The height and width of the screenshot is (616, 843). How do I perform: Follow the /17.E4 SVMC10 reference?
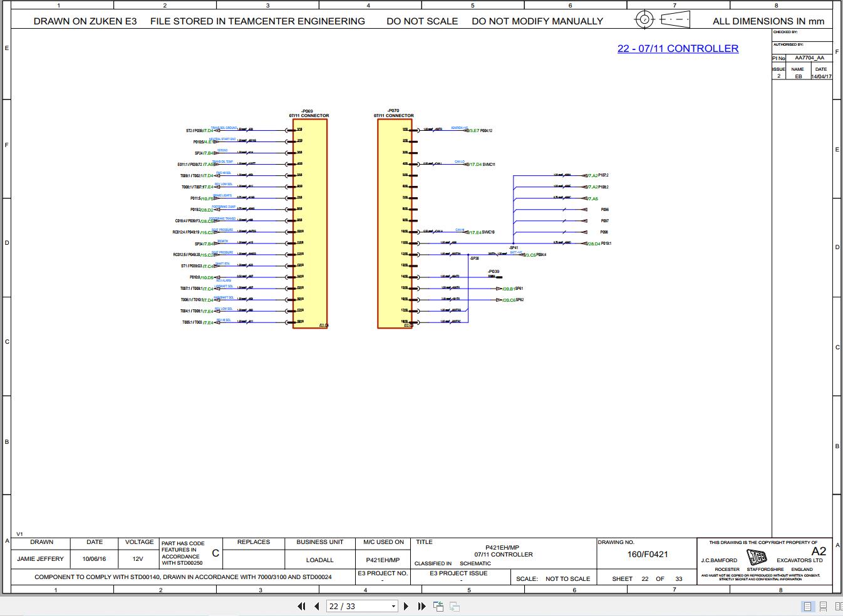point(473,232)
